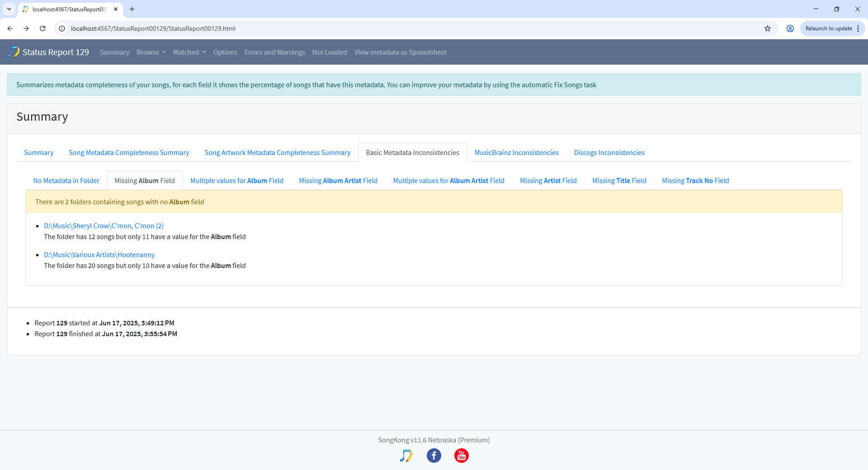Open Missing Artist Field sub-tab
868x470 pixels.
click(x=548, y=181)
